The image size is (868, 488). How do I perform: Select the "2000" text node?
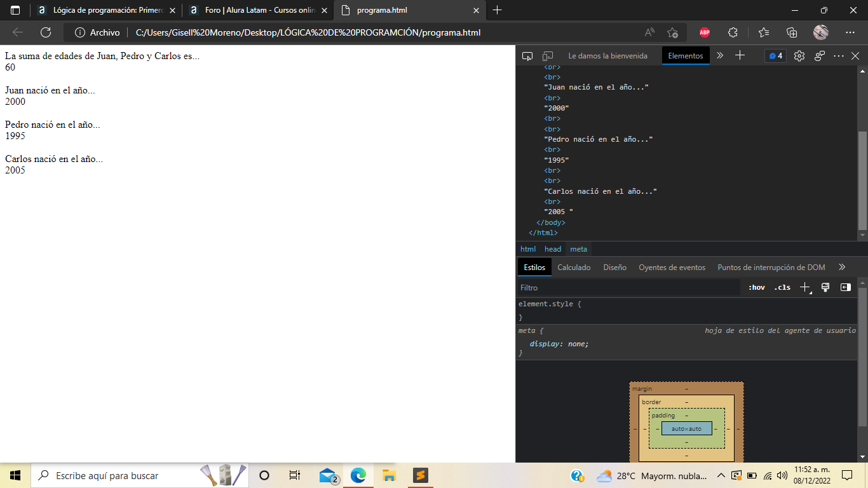(556, 108)
